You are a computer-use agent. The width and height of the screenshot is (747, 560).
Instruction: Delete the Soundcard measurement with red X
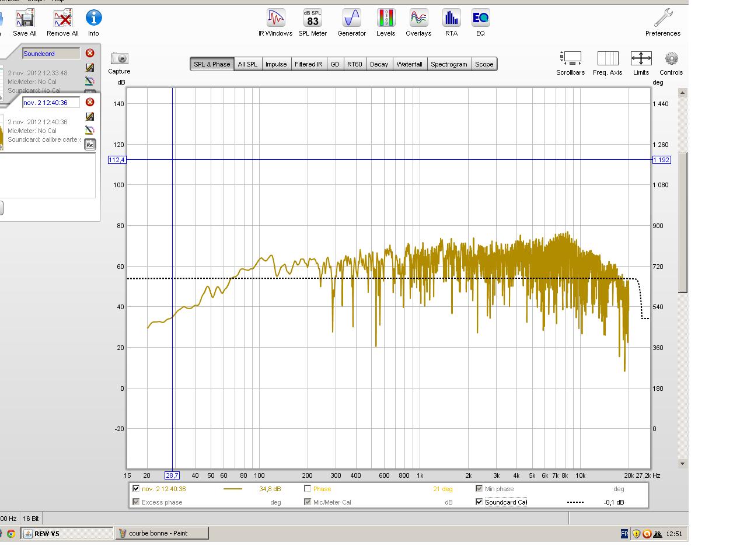click(90, 53)
